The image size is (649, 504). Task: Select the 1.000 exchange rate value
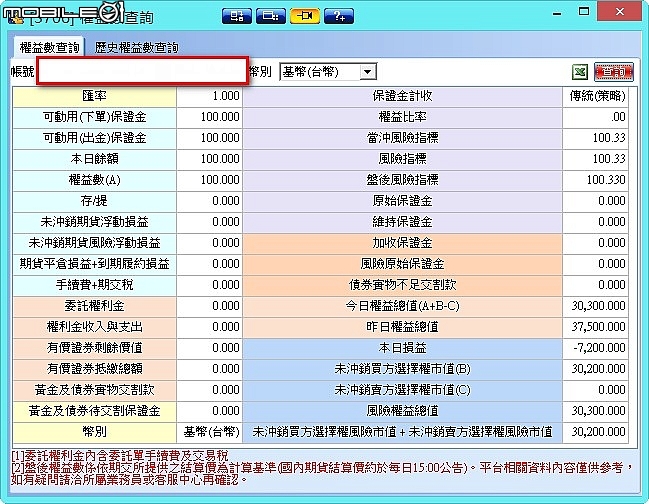click(x=210, y=96)
